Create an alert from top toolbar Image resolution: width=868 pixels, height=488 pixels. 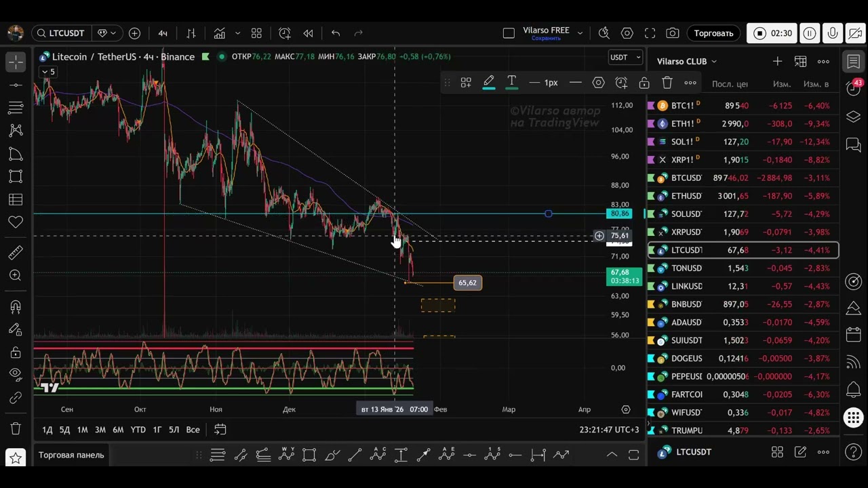285,33
